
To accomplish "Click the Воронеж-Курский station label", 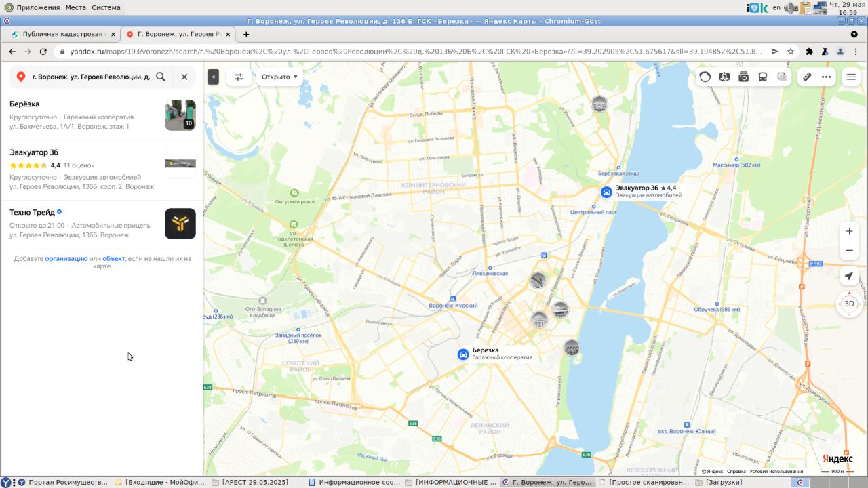I will click(x=454, y=306).
